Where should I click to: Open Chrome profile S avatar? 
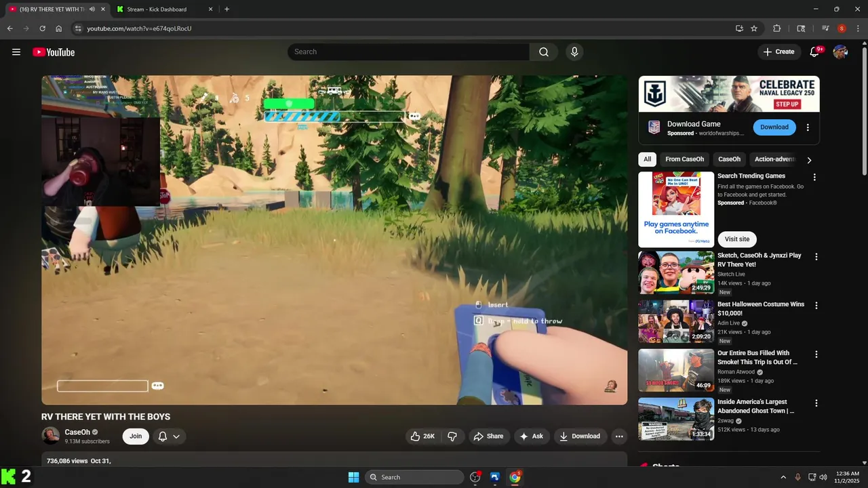pos(842,28)
